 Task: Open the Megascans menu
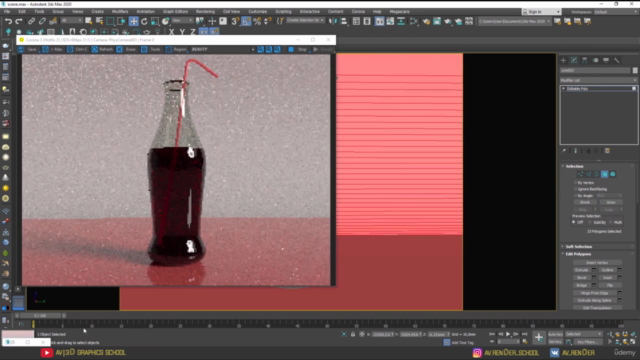pos(400,12)
